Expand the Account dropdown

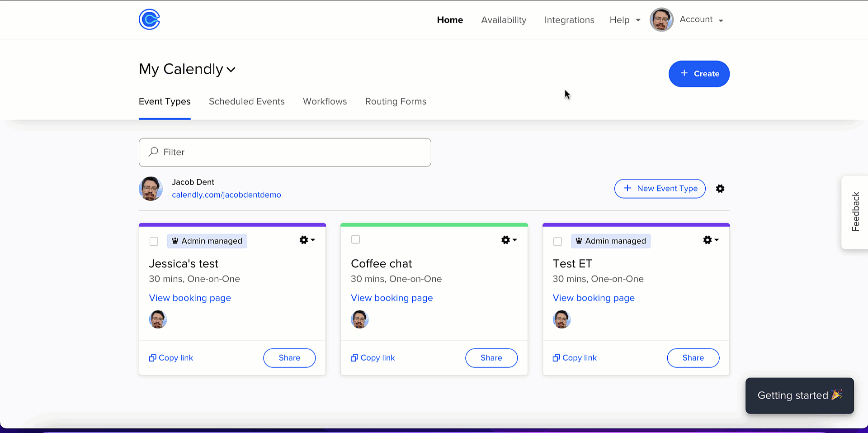point(701,19)
